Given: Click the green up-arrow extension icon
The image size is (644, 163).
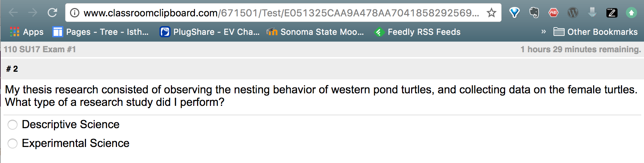Looking at the screenshot, I should pos(631,13).
